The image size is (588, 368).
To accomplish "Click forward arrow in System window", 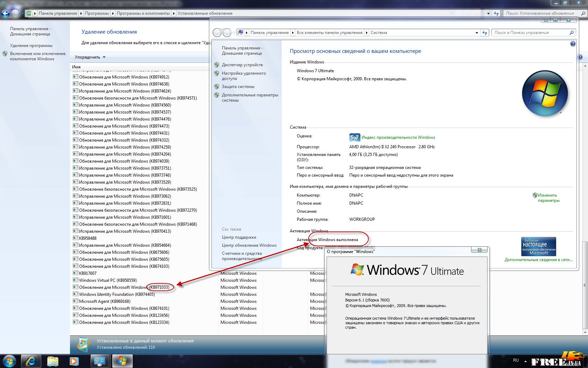I will coord(227,33).
